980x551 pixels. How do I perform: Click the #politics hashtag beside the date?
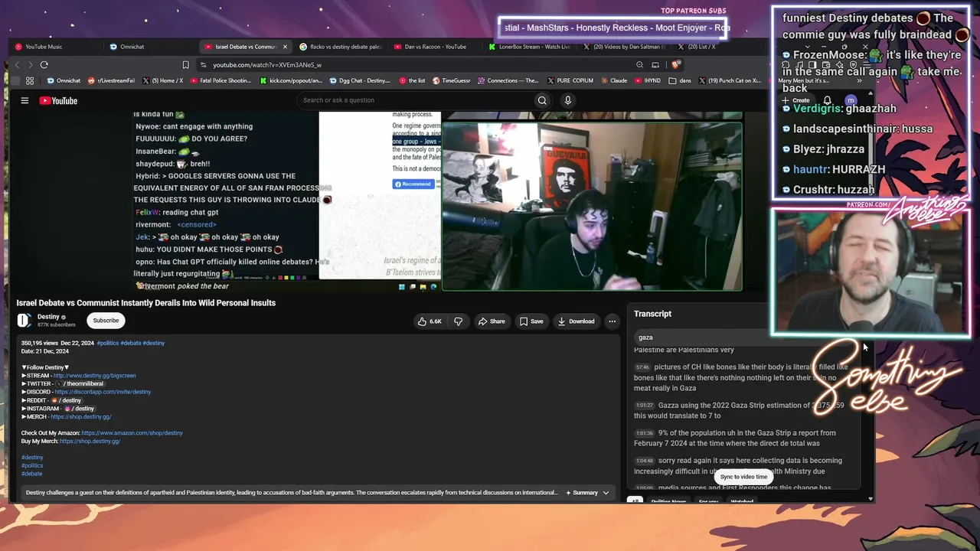(x=107, y=343)
